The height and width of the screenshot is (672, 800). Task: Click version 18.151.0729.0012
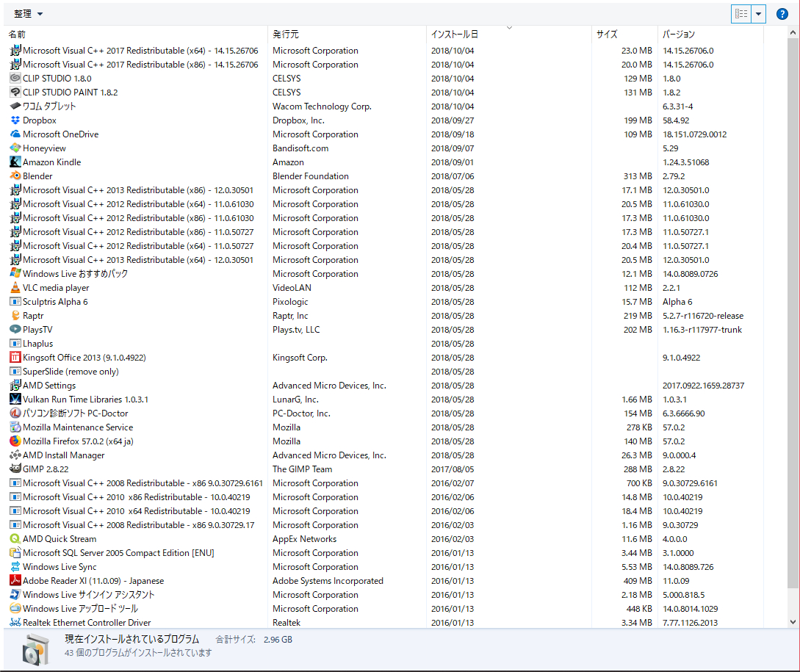tap(695, 134)
